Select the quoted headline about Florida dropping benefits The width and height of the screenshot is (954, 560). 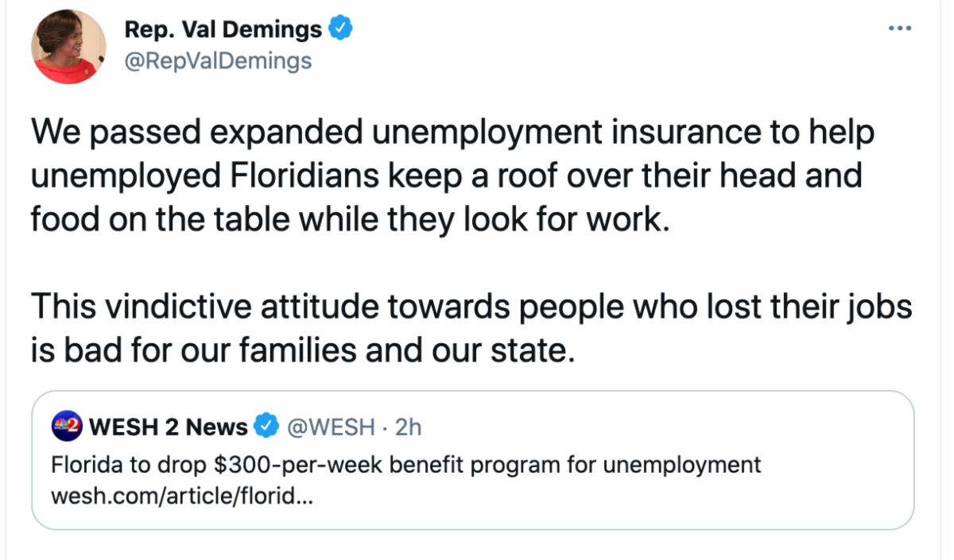tap(405, 465)
